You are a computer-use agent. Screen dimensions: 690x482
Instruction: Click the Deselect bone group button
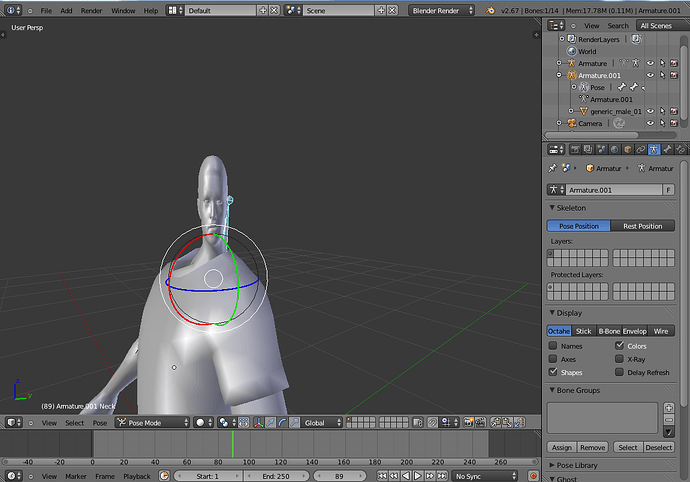(x=659, y=447)
